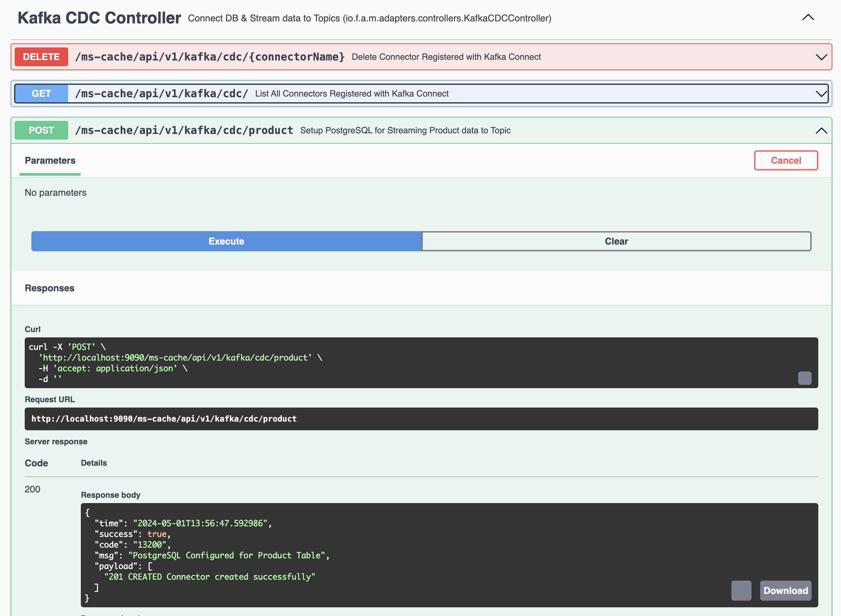Copy the curl command to clipboard
Image resolution: width=841 pixels, height=616 pixels.
click(x=805, y=378)
